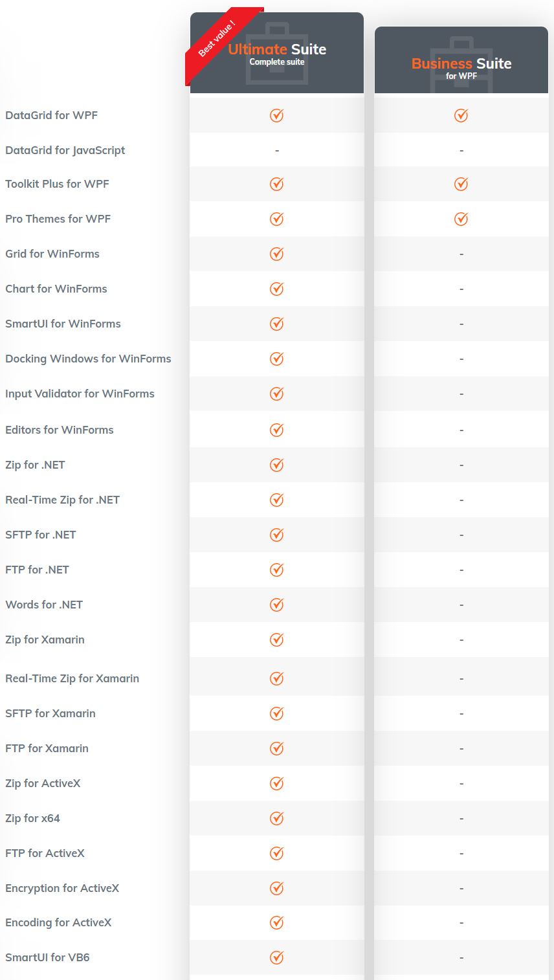Click Ultimate Suite checkmark for Grid for WinForms
This screenshot has width=554, height=980.
(277, 254)
